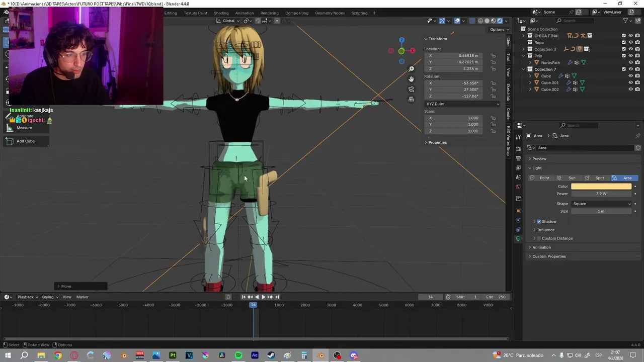
Task: Switch to Shading workspace tab
Action: [221, 13]
